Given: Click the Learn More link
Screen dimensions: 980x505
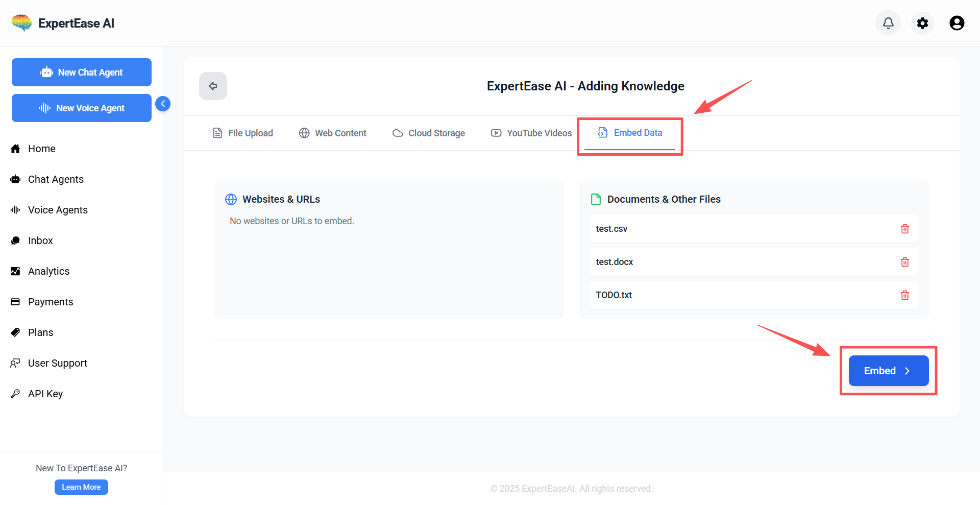Looking at the screenshot, I should [x=81, y=487].
